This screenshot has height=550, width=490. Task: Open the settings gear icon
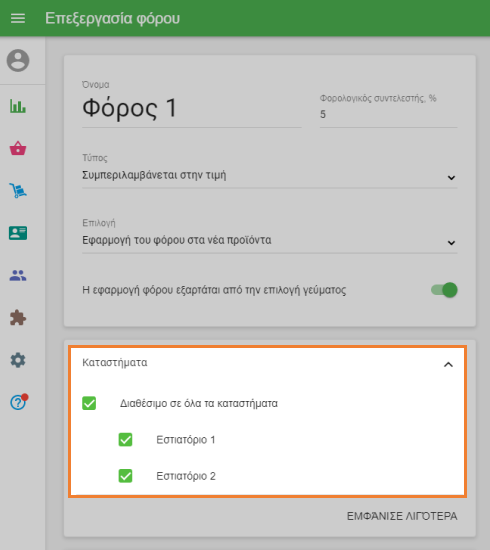pos(18,360)
